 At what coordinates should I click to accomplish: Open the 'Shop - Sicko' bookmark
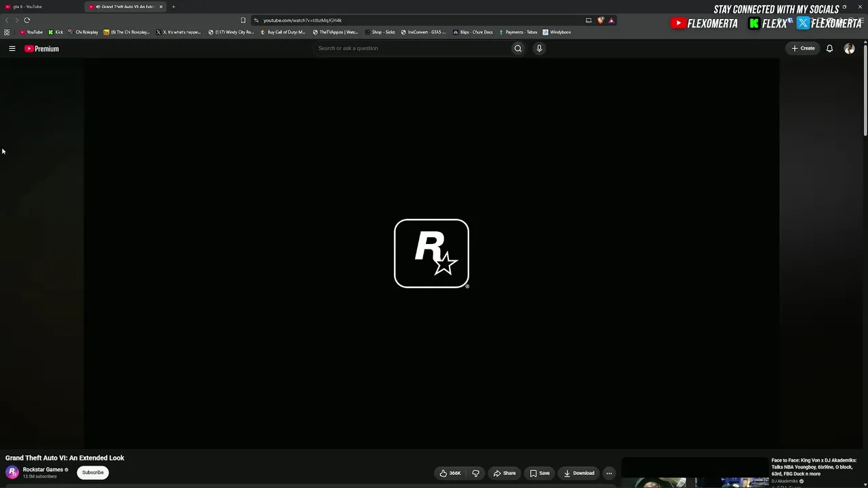(x=380, y=33)
